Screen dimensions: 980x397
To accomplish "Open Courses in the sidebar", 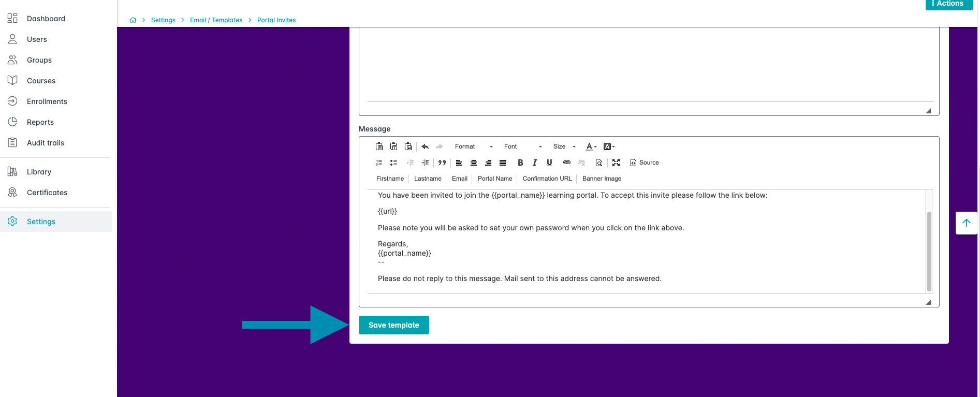I will pos(41,81).
